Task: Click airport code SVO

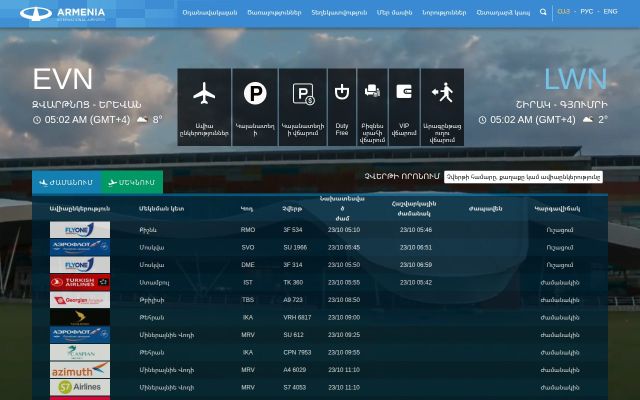Action: click(248, 247)
